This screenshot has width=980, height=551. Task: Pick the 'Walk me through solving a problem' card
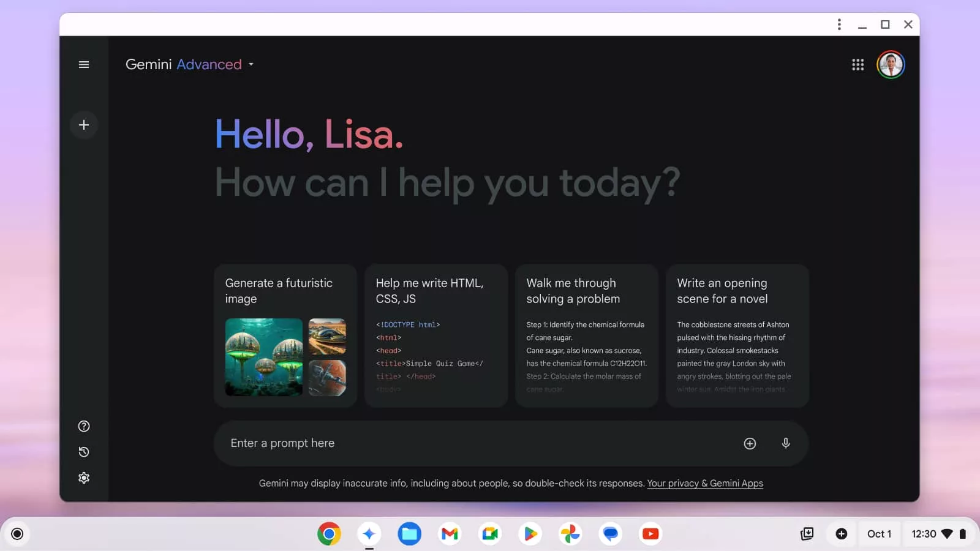pyautogui.click(x=586, y=291)
